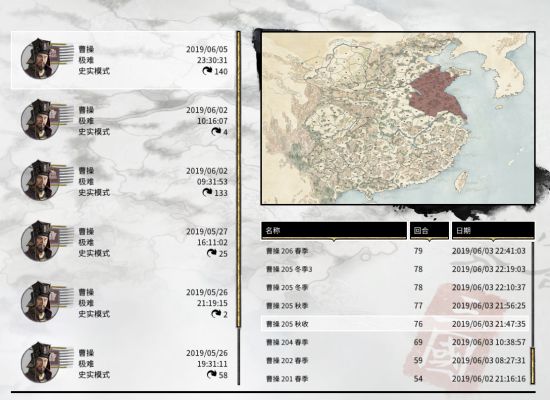Click turn value 69 in the save table
The image size is (550, 400).
(x=418, y=342)
